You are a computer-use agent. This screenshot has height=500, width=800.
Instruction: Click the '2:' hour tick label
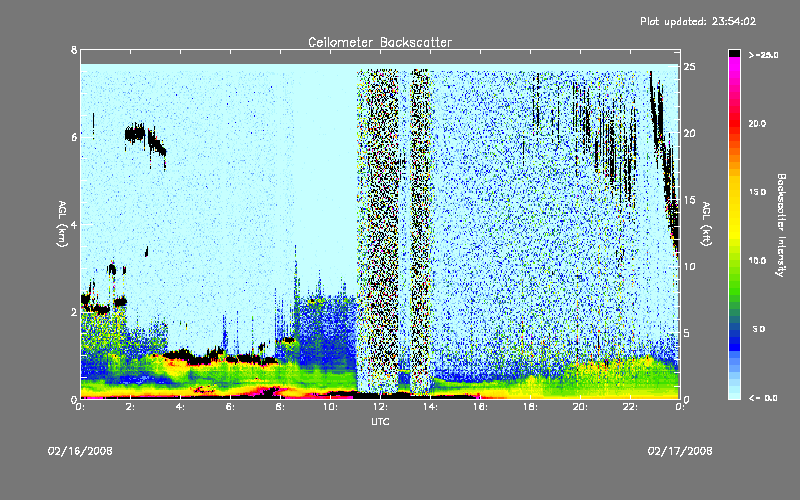tap(130, 407)
